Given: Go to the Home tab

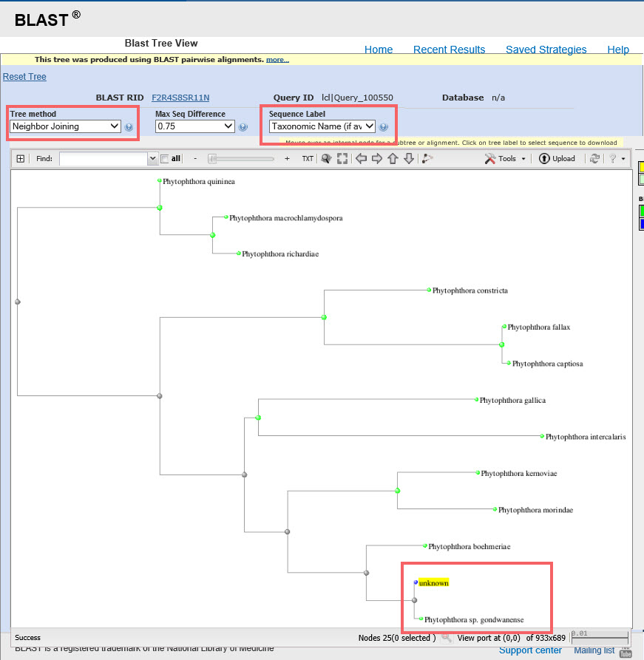Looking at the screenshot, I should [x=379, y=50].
